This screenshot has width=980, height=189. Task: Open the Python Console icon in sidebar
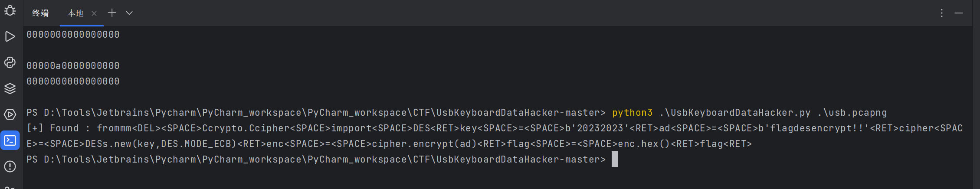point(10,62)
